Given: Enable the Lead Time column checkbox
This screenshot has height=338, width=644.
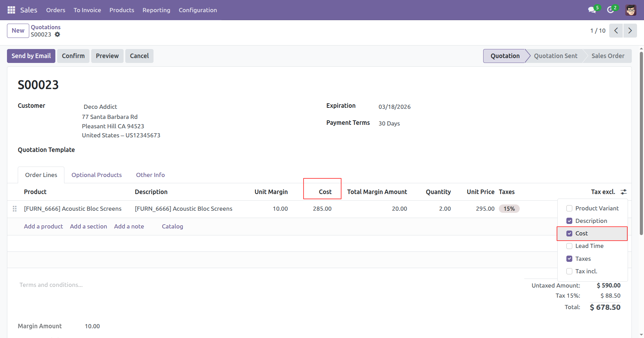Looking at the screenshot, I should point(570,246).
